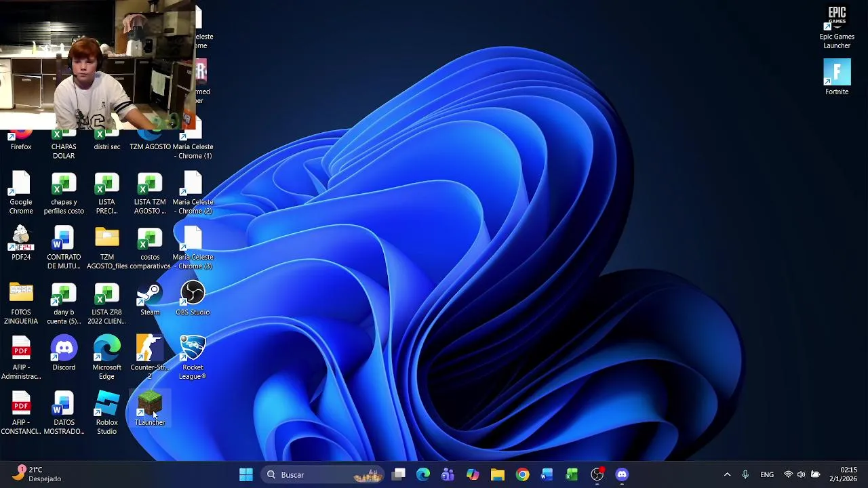Open Copilot from the taskbar
Viewport: 868px width, 488px height.
[x=473, y=474]
